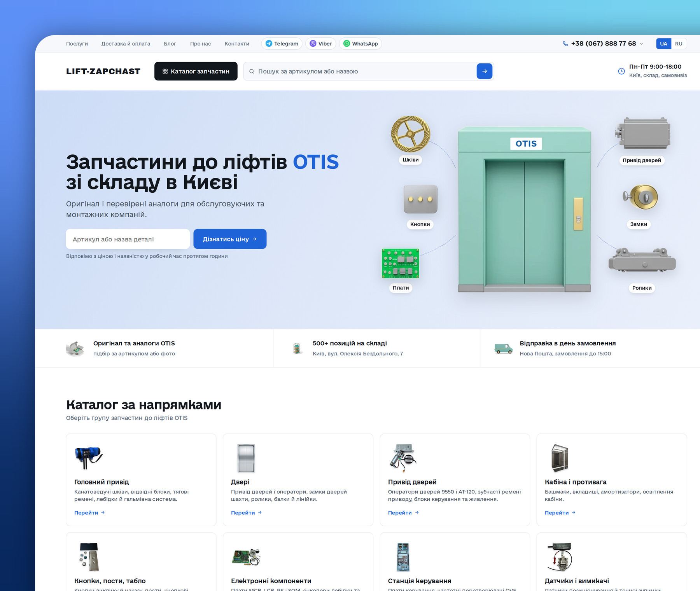
Task: Open the Про нас page
Action: pyautogui.click(x=200, y=44)
